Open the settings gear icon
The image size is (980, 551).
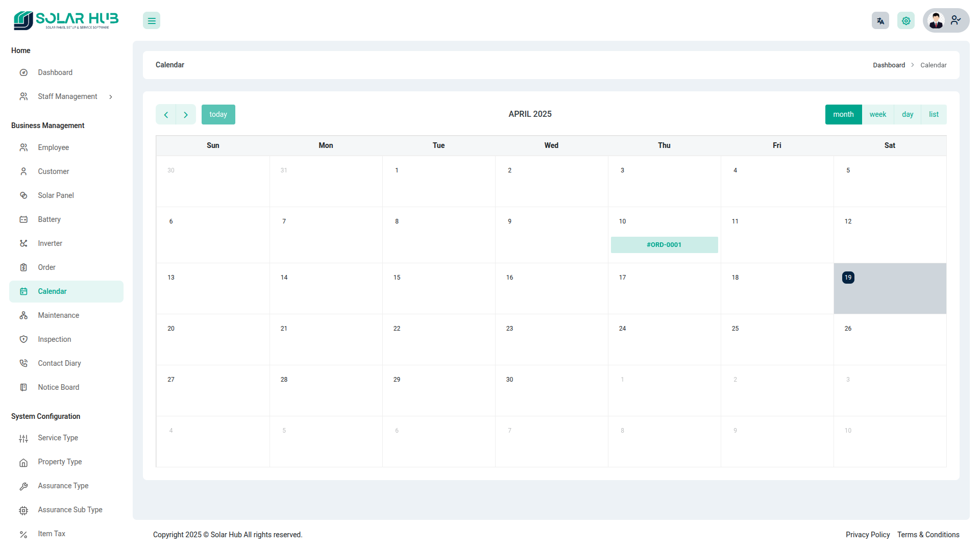click(x=905, y=21)
